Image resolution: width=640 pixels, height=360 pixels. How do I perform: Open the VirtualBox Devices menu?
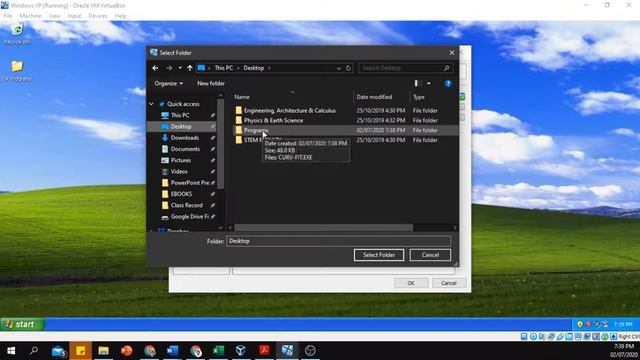coord(98,16)
